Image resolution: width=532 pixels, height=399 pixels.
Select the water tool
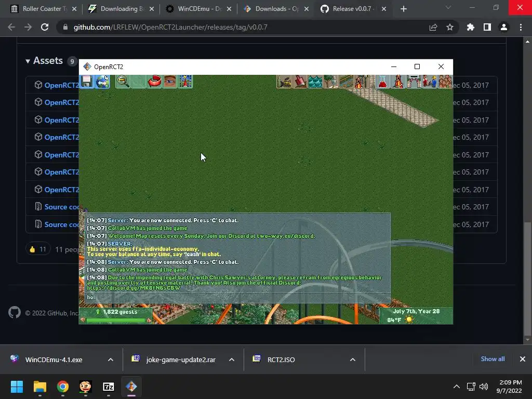point(315,82)
